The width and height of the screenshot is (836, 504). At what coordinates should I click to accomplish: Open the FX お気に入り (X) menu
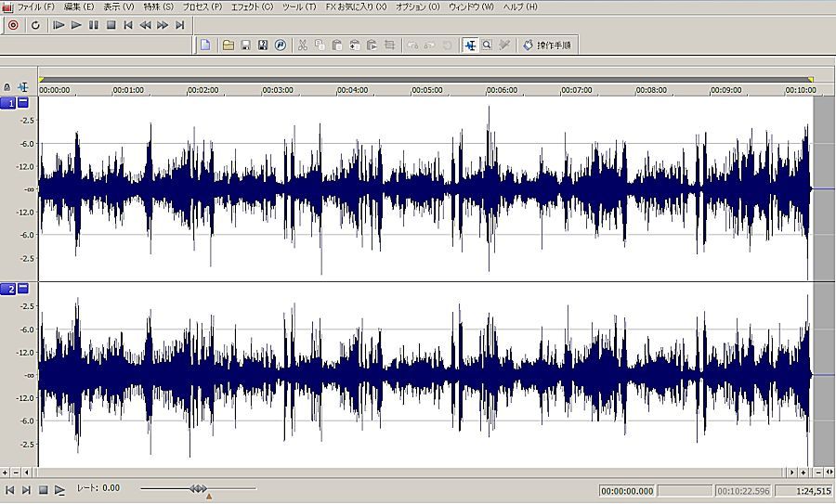pyautogui.click(x=356, y=6)
